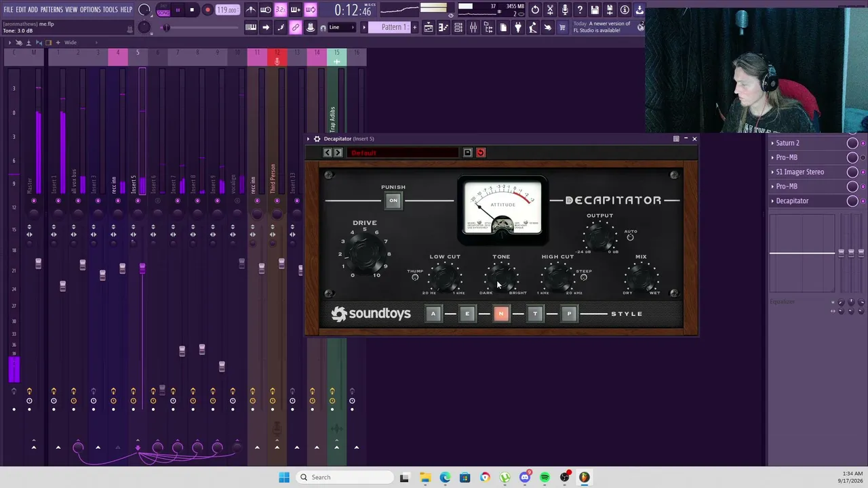Click the Default preset name field
Screen dimensions: 868x488
click(403, 152)
